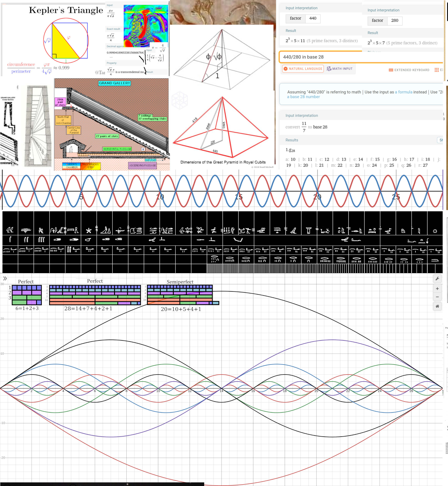Click the natural language sunburst icon

[x=285, y=69]
